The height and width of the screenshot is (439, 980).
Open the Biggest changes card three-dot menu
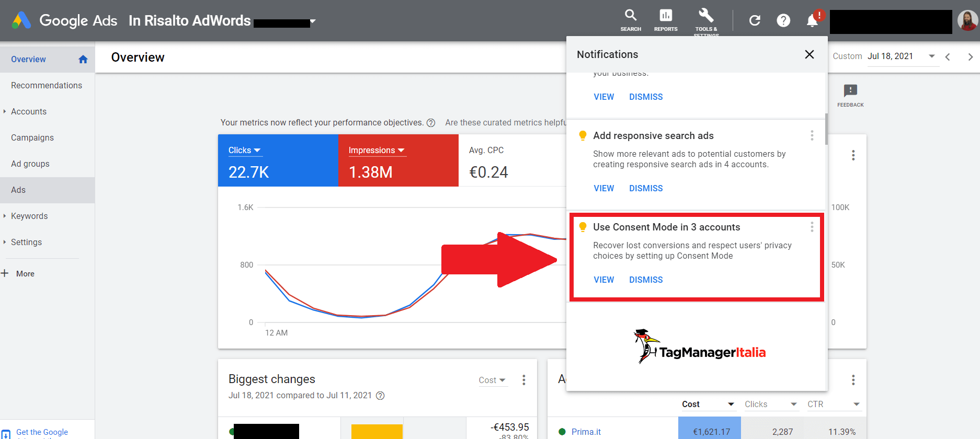pos(523,380)
